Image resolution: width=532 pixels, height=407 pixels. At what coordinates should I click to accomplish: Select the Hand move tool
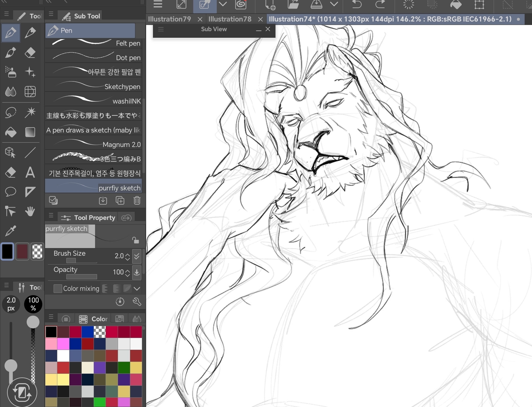[30, 211]
